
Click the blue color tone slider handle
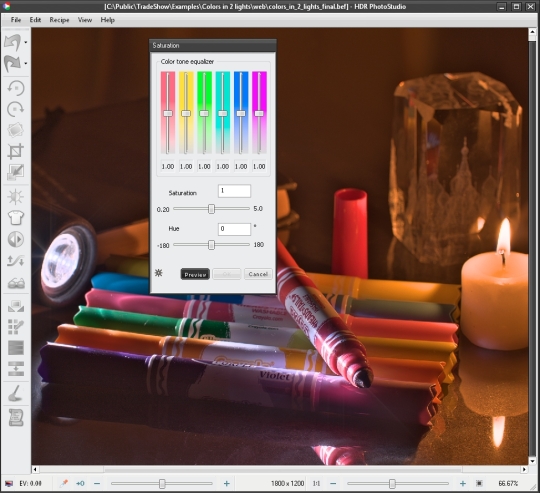click(x=241, y=113)
